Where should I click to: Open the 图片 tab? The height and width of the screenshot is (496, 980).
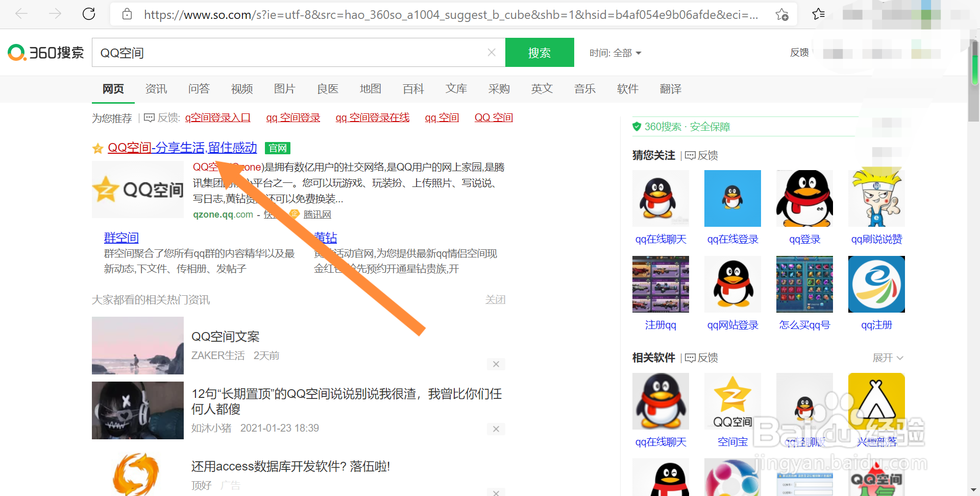[285, 89]
